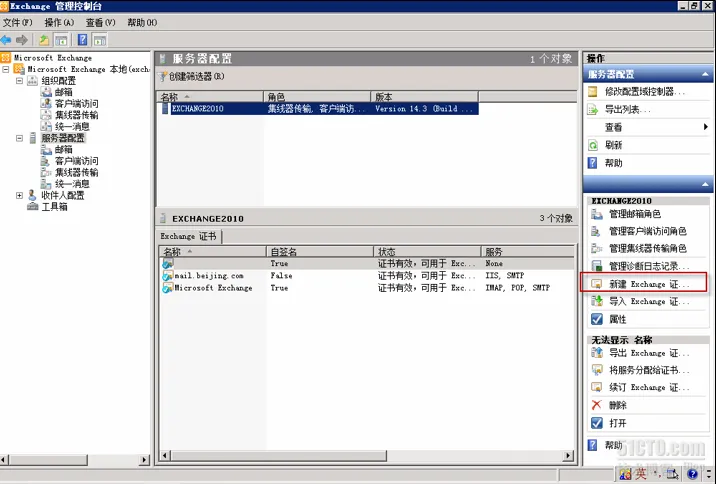The image size is (716, 484).
Task: Expand the 收件人配置 tree node
Action: coord(20,195)
